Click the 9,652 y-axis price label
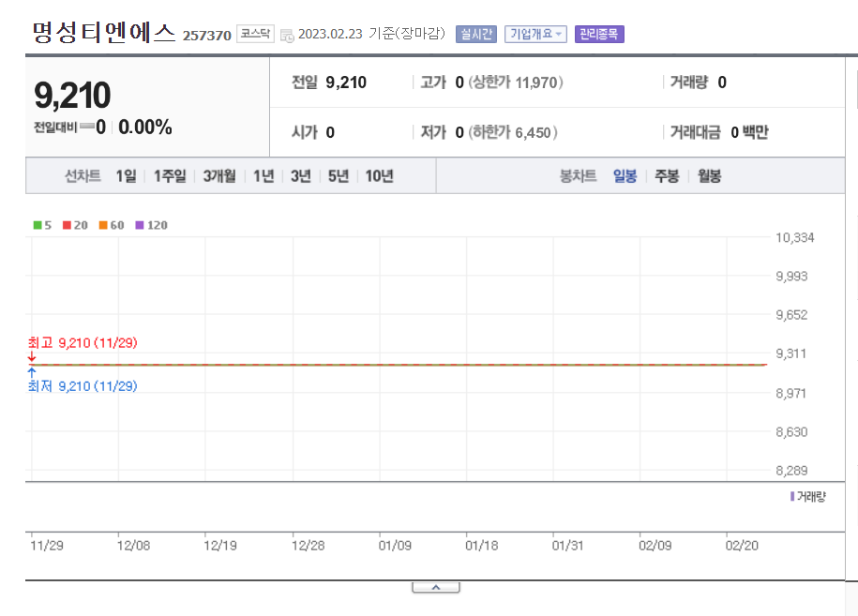This screenshot has height=616, width=858. 791,315
